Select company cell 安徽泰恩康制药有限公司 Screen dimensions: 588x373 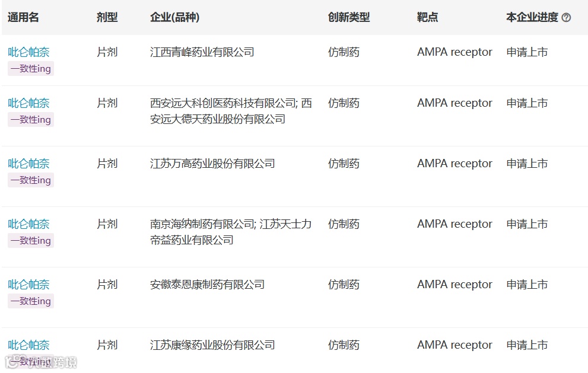[208, 285]
